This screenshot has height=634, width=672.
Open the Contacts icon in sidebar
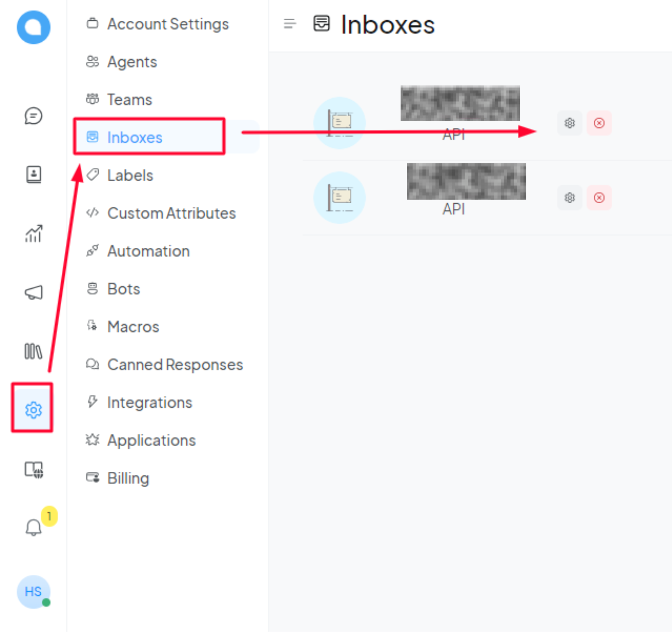[34, 174]
